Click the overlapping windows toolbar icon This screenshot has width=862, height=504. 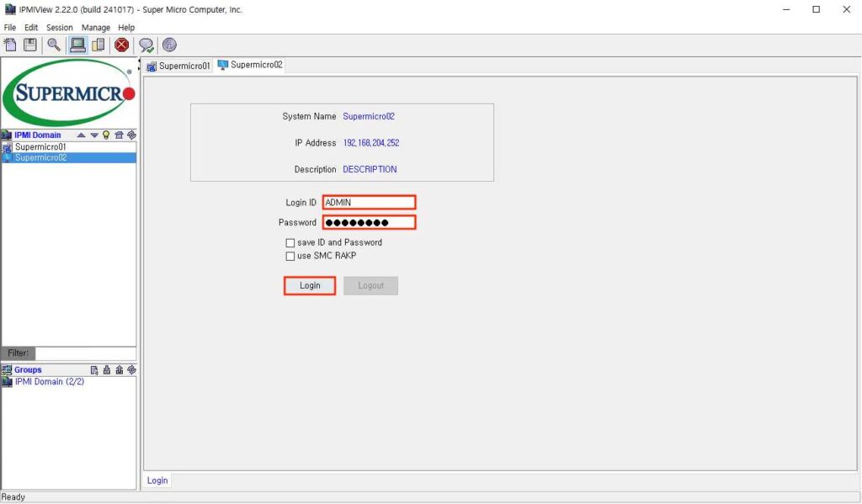click(x=98, y=45)
